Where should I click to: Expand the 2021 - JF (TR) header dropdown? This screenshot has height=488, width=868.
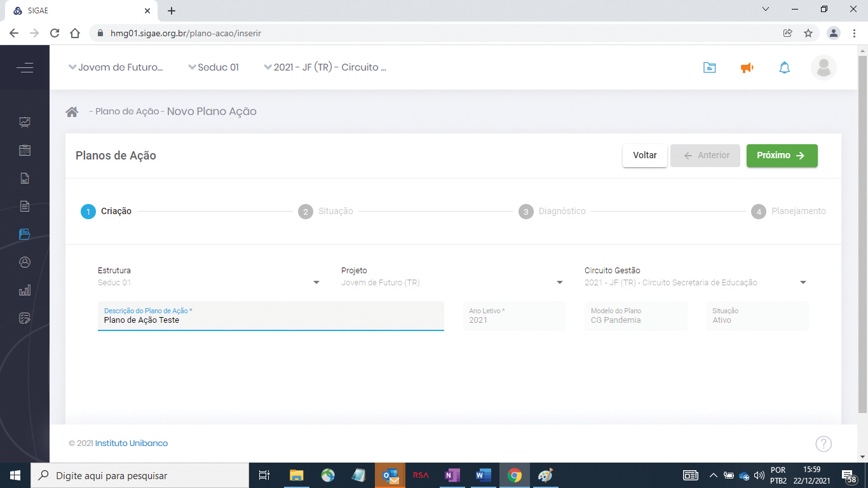coord(325,67)
